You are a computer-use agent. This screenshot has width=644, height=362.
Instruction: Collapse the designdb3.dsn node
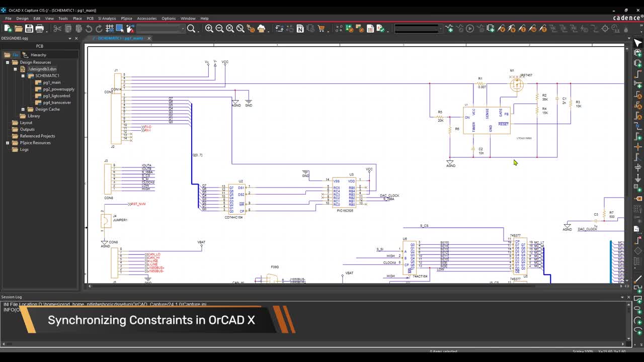click(x=15, y=69)
